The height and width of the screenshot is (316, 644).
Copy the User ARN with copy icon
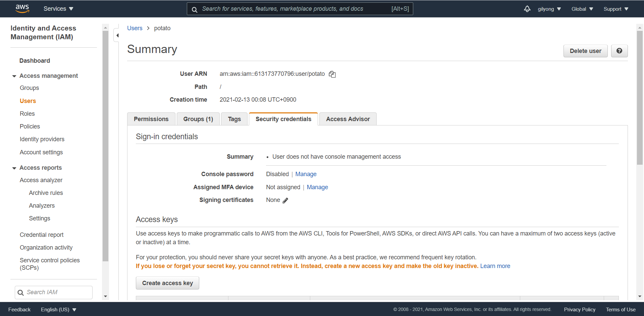(332, 74)
